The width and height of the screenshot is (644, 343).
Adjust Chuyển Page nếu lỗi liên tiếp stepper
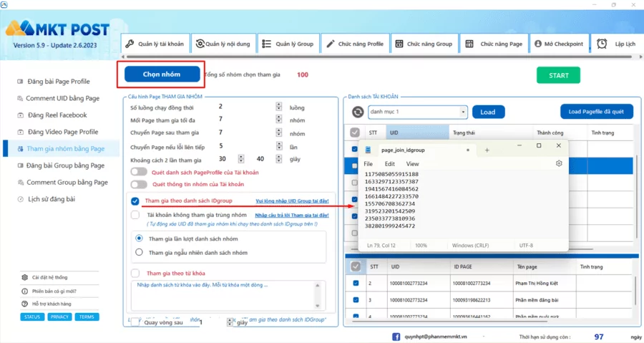pyautogui.click(x=279, y=146)
